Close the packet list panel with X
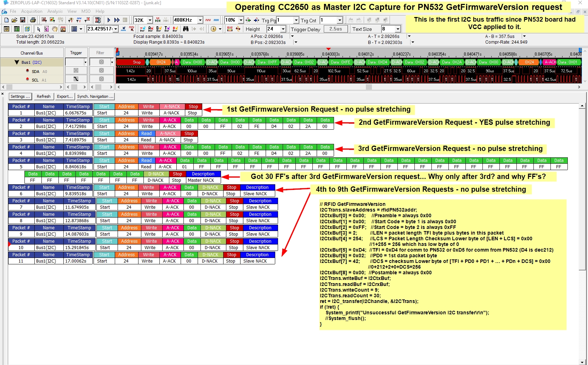The width and height of the screenshot is (588, 365). click(2, 94)
